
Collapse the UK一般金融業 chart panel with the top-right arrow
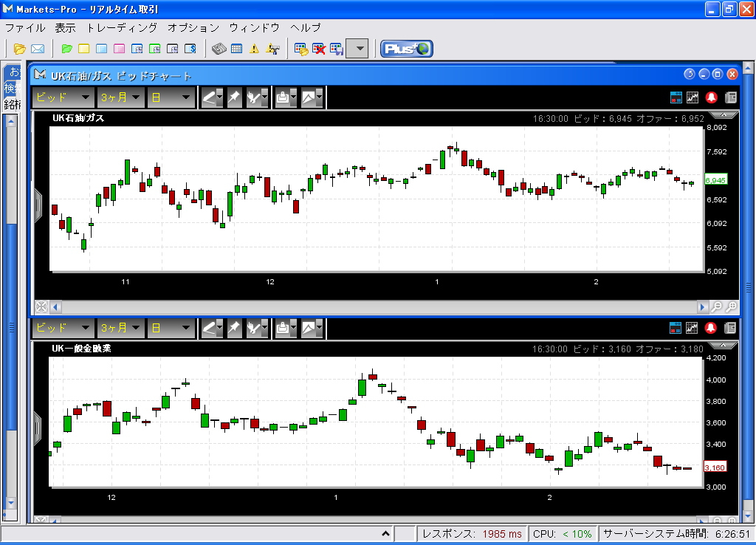(x=723, y=346)
